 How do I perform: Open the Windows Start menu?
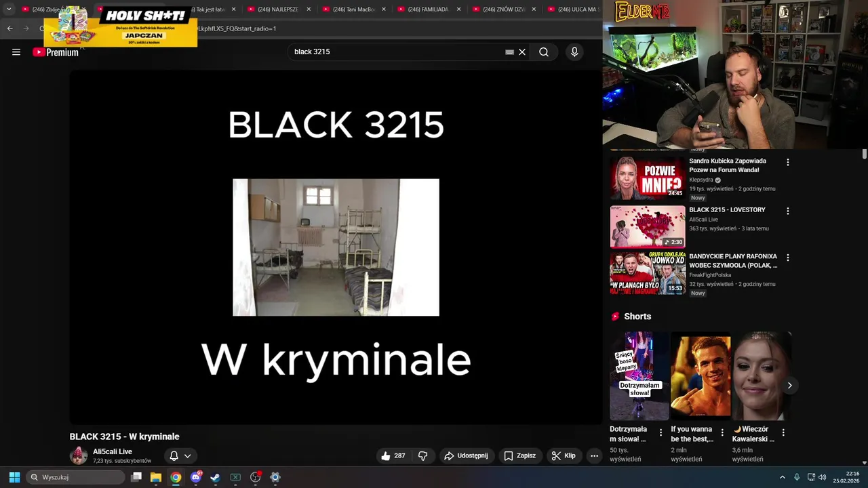(x=14, y=477)
